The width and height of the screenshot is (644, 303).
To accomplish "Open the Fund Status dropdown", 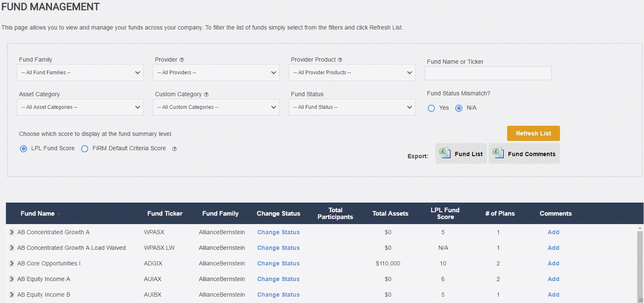I will 352,107.
